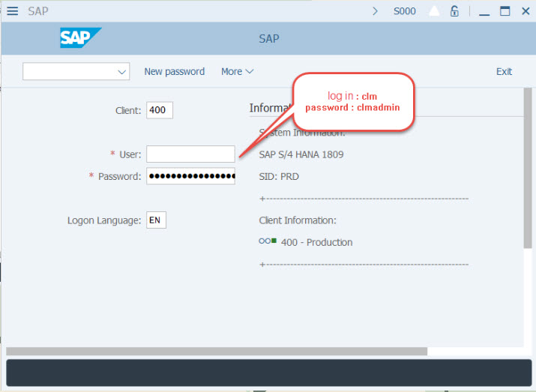Focus the Client input field
This screenshot has height=392, width=536.
160,110
